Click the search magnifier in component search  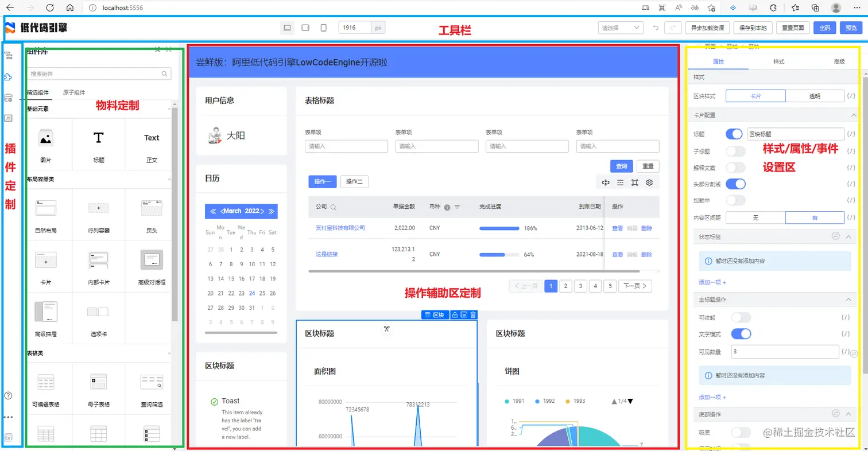[x=165, y=73]
